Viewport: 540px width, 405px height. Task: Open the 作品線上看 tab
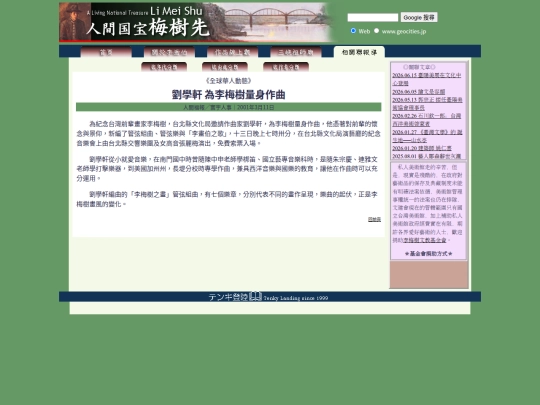[x=232, y=52]
